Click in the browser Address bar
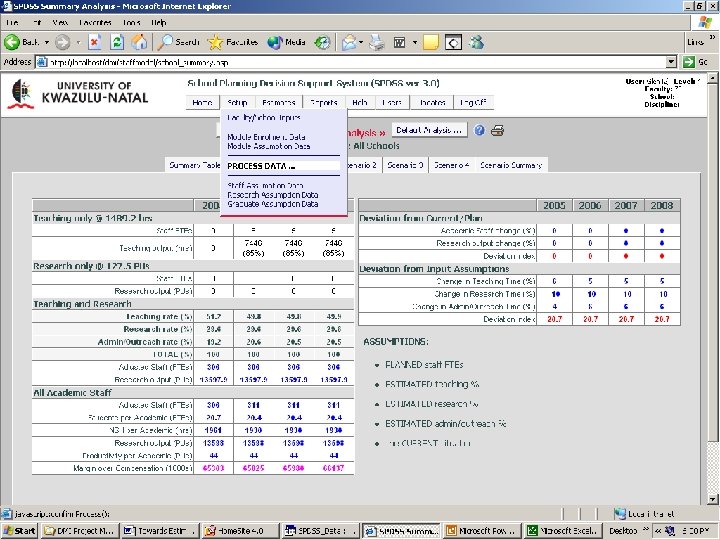The height and width of the screenshot is (540, 720). coord(350,61)
